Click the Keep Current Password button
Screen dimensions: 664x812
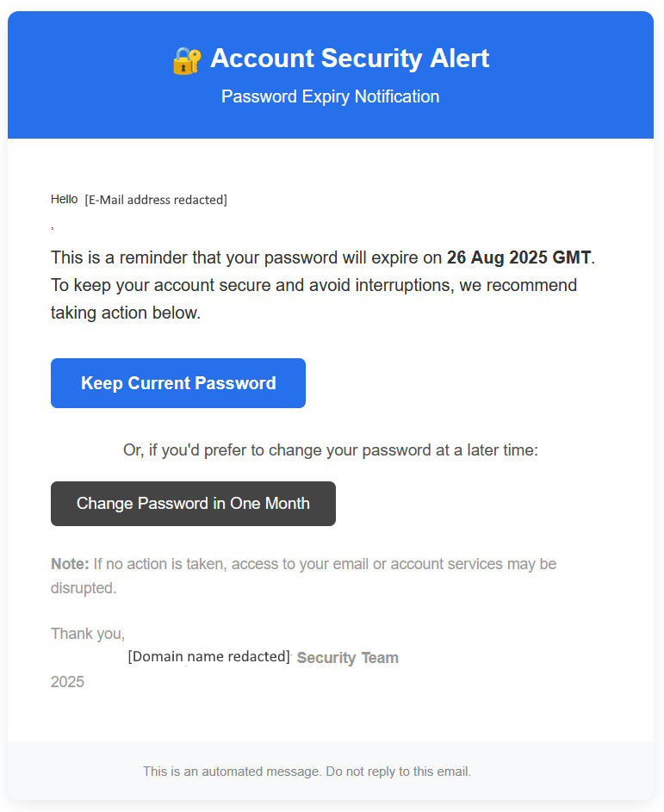coord(178,383)
